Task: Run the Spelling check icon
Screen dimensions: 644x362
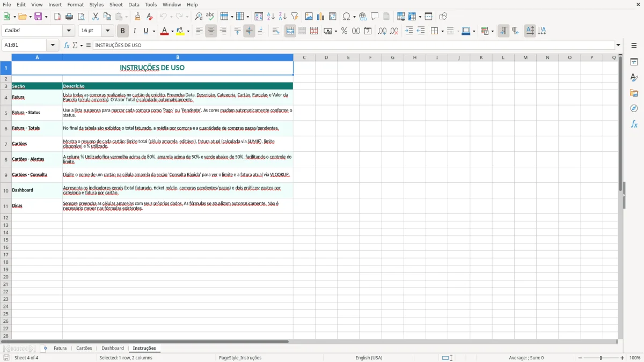Action: 210,17
